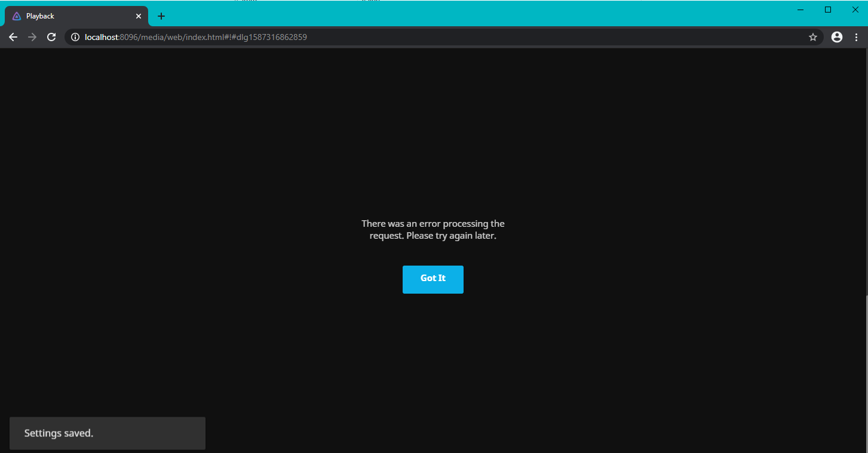This screenshot has height=453, width=868.
Task: Minimize the browser window
Action: pos(800,10)
